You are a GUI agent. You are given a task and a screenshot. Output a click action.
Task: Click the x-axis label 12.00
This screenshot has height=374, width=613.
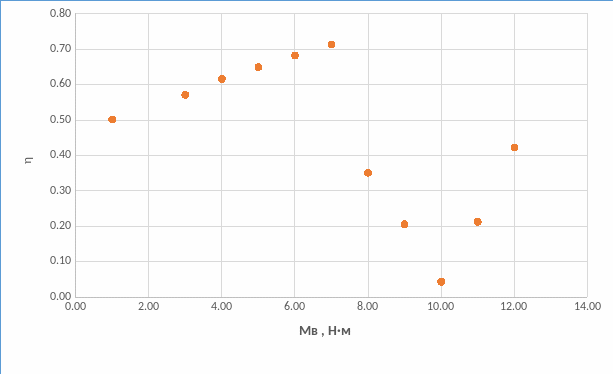514,306
